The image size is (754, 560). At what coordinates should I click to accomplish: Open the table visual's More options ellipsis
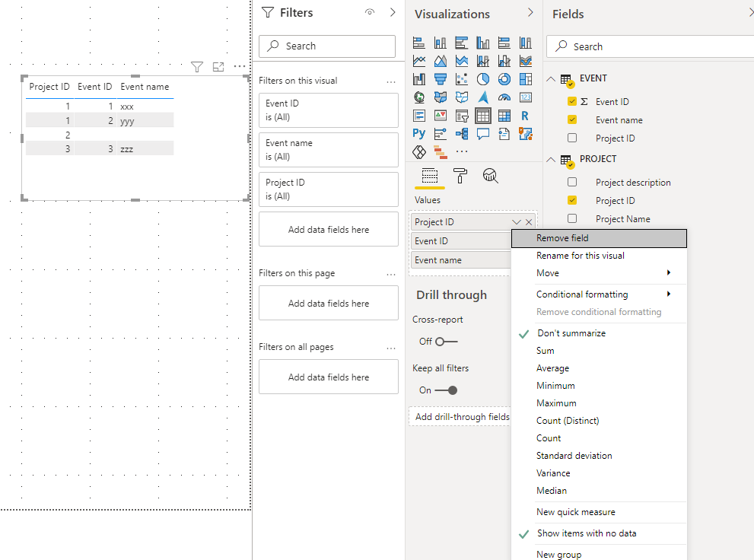(x=240, y=66)
